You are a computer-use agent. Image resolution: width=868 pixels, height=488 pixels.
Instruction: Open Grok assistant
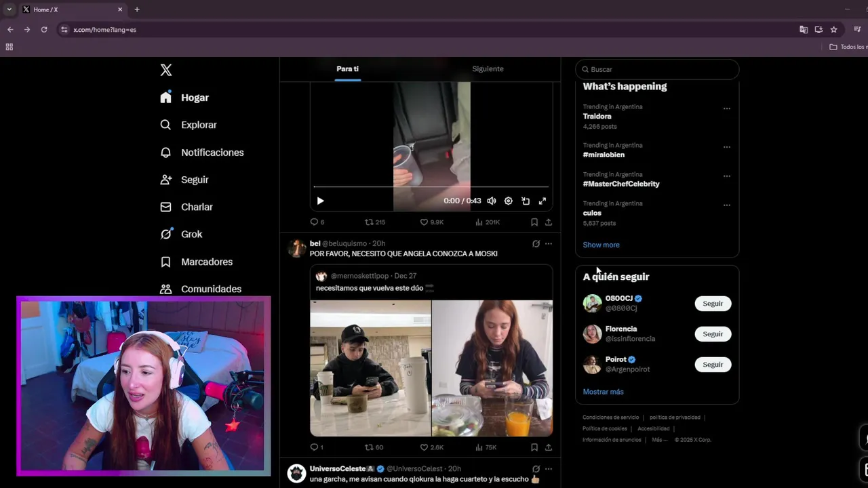(x=181, y=234)
